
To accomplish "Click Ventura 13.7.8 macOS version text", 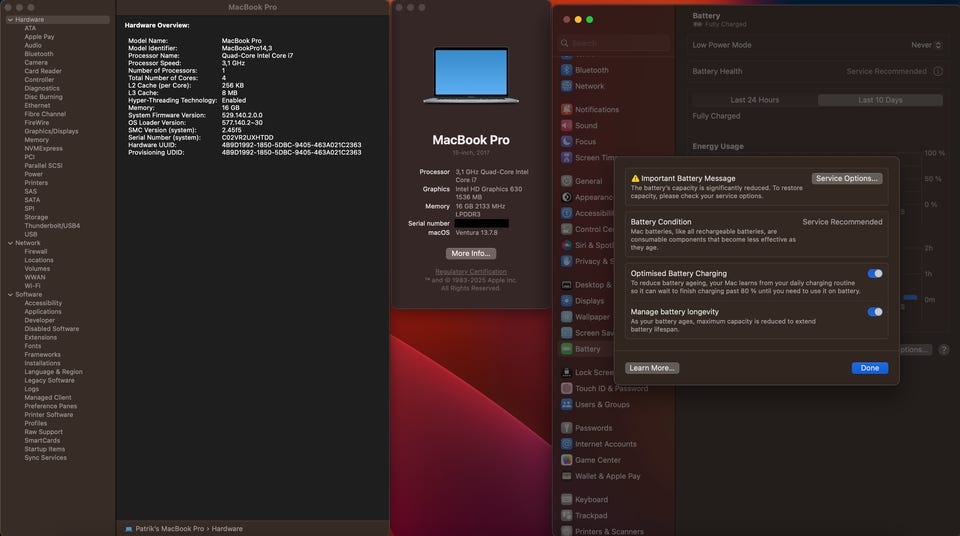I will tap(476, 233).
